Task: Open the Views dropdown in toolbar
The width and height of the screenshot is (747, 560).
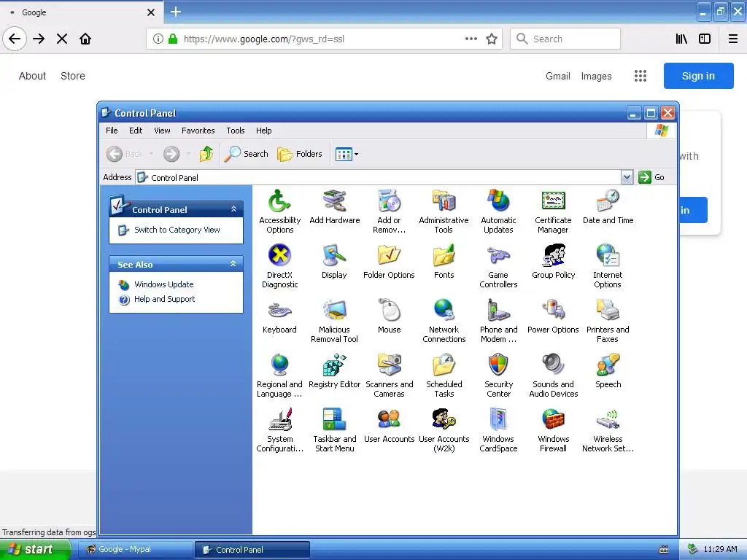Action: [x=347, y=154]
